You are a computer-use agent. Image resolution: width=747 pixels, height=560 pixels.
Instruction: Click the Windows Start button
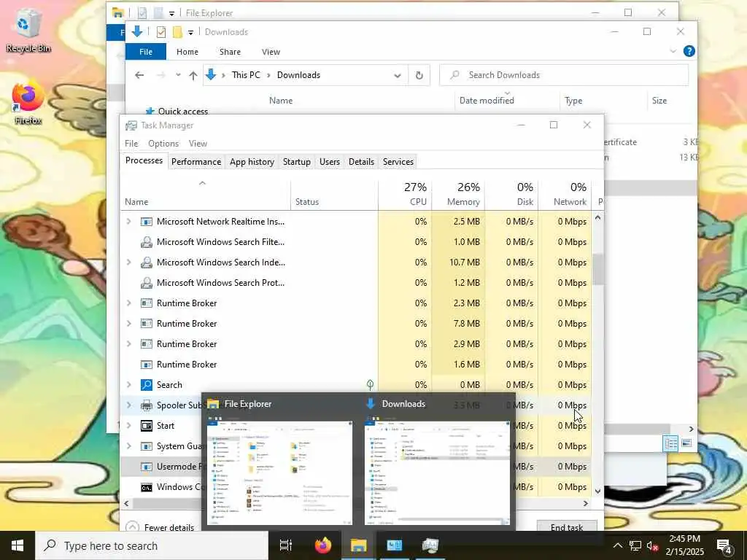point(18,545)
